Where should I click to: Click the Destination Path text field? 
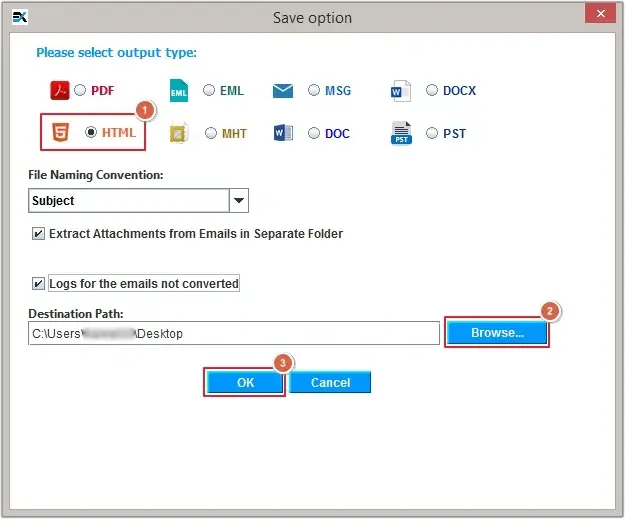234,333
